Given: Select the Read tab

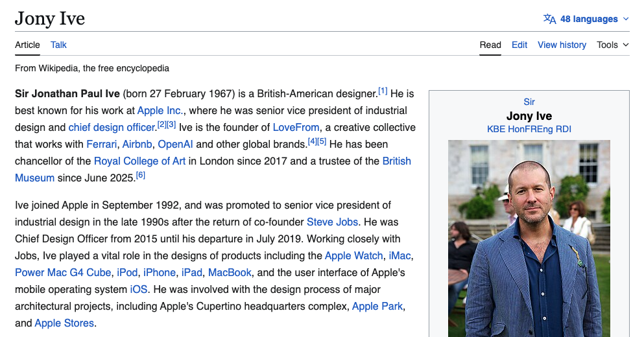Looking at the screenshot, I should pos(490,45).
